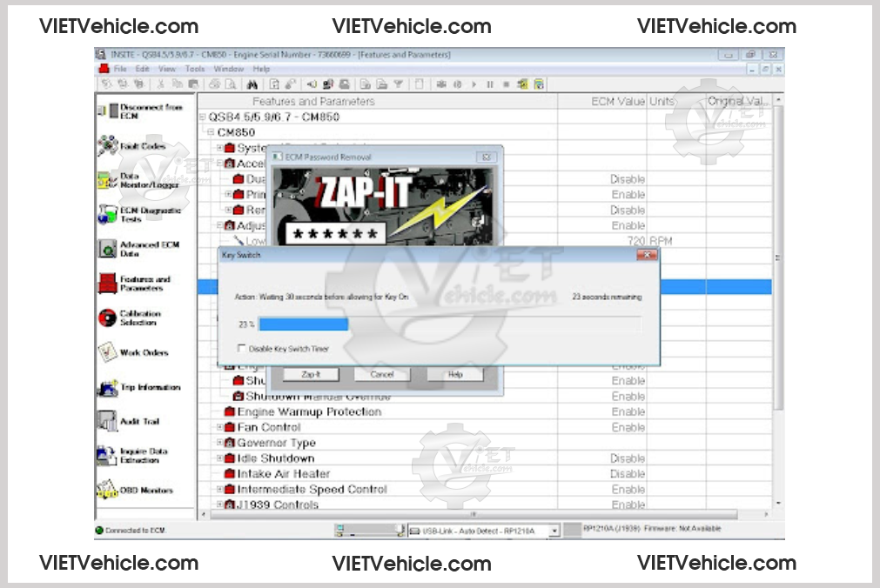
Task: Open Advanced ECM Data
Action: (107, 250)
